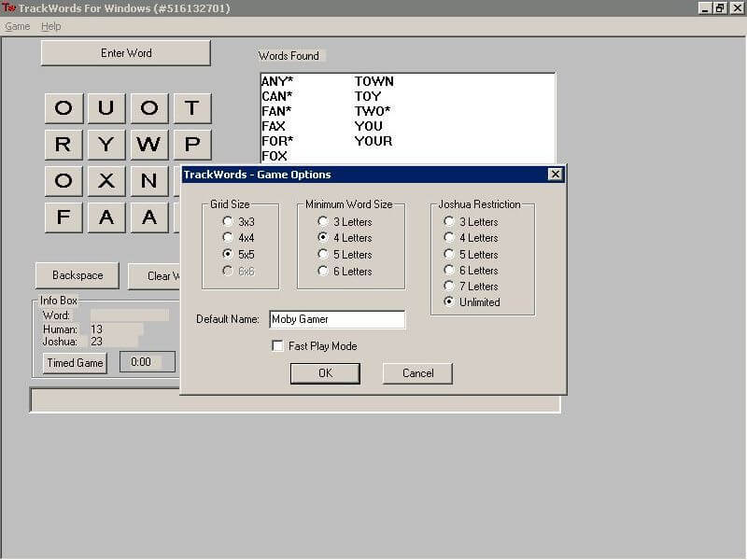Minimize the main TrackWords window
Screen dimensions: 747x560
pos(706,8)
